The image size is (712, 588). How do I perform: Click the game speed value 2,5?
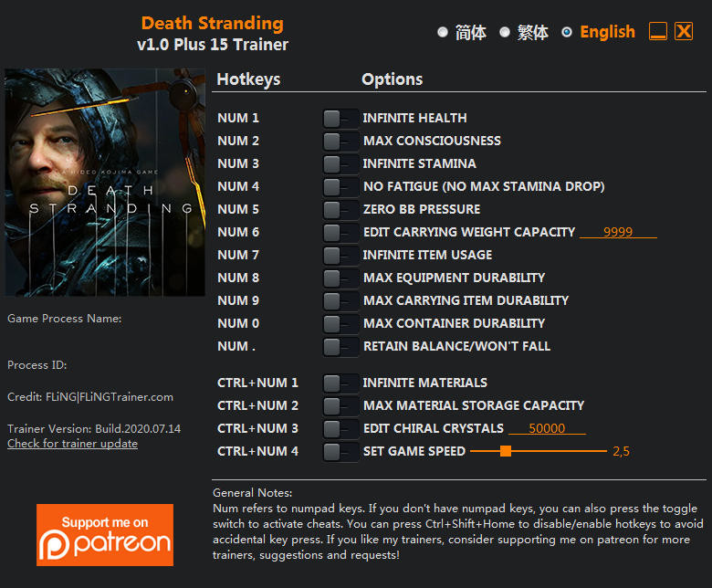(622, 451)
